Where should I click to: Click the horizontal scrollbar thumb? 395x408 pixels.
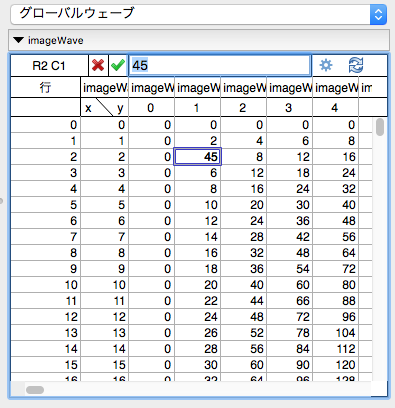[35, 390]
